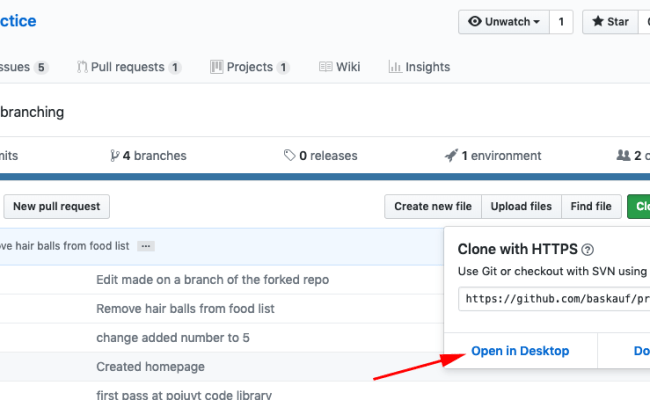Click the project board icon

216,67
